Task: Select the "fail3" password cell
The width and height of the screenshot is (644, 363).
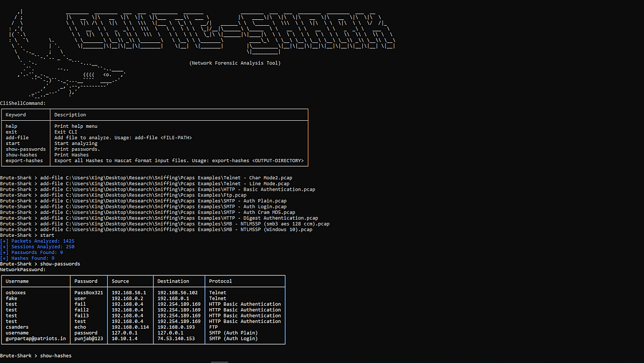Action: coord(82,315)
